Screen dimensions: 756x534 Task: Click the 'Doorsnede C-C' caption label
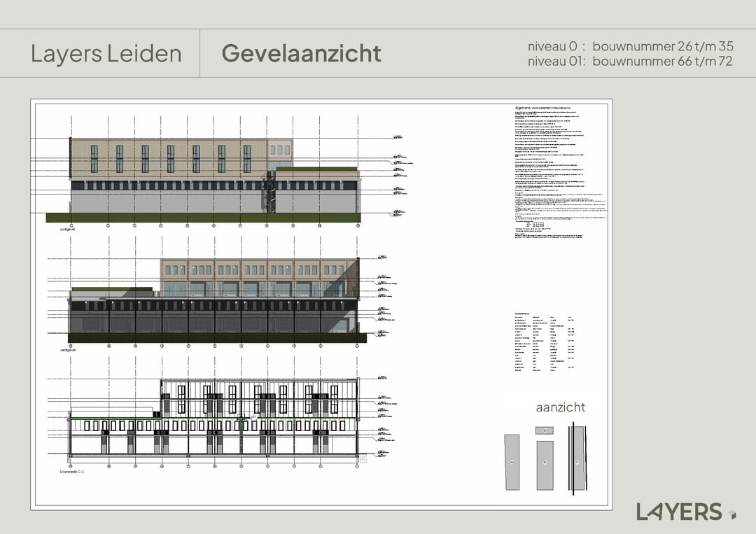tap(72, 472)
